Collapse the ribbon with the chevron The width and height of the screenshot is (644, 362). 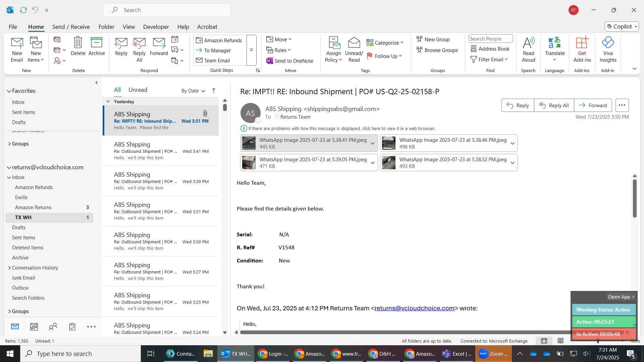[634, 69]
